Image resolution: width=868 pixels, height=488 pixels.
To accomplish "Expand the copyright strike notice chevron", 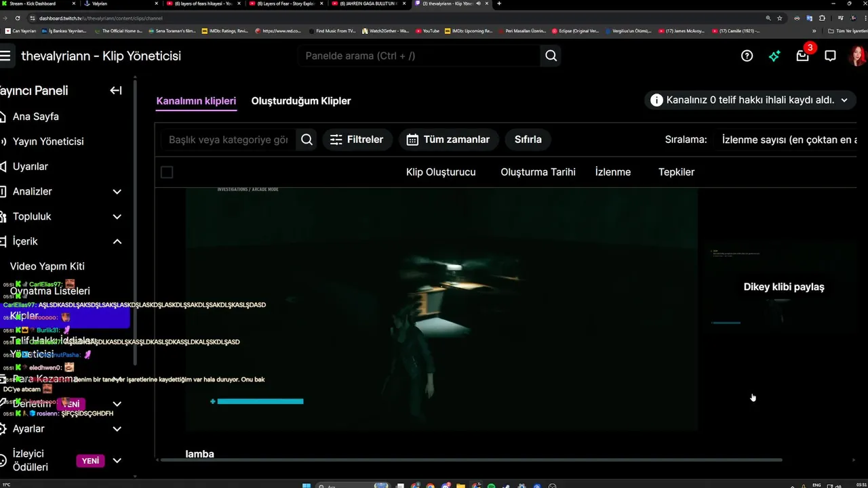I will pos(844,100).
